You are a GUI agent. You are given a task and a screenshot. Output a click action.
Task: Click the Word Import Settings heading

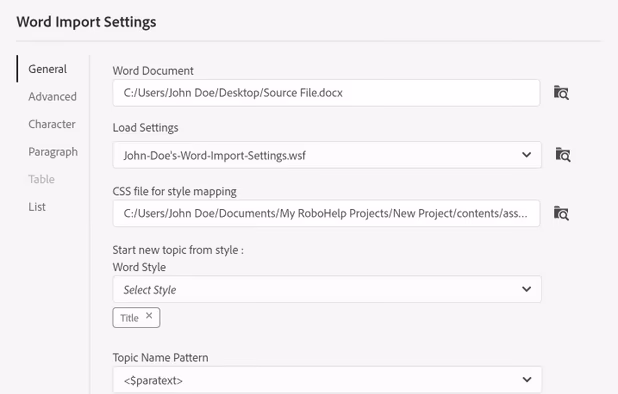[86, 22]
